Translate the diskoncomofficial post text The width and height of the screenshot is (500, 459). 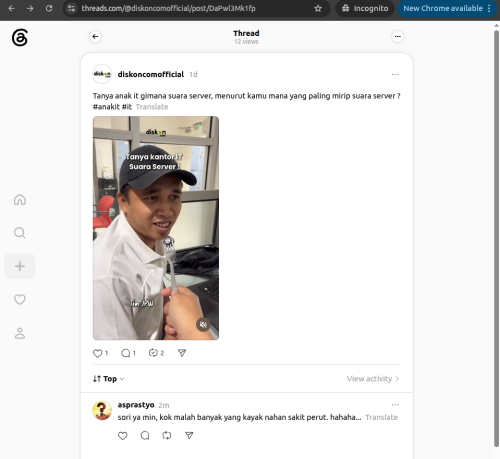(152, 107)
